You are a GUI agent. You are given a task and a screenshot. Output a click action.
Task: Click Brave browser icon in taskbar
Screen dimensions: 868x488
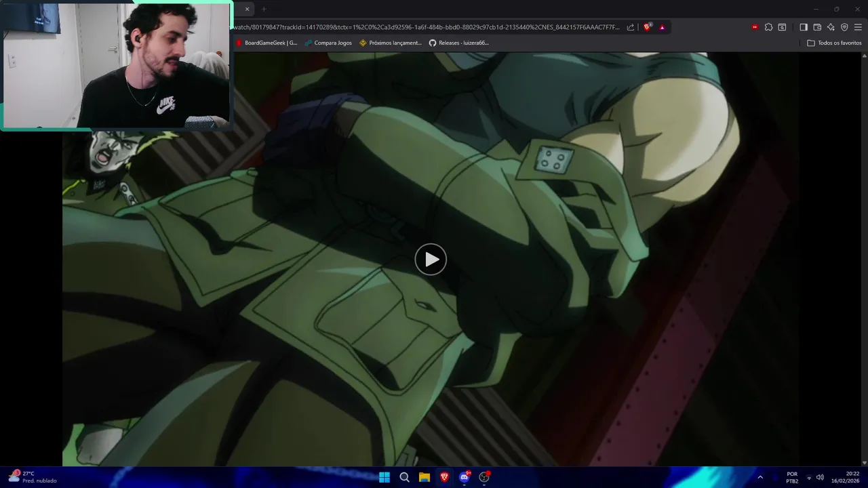point(444,477)
